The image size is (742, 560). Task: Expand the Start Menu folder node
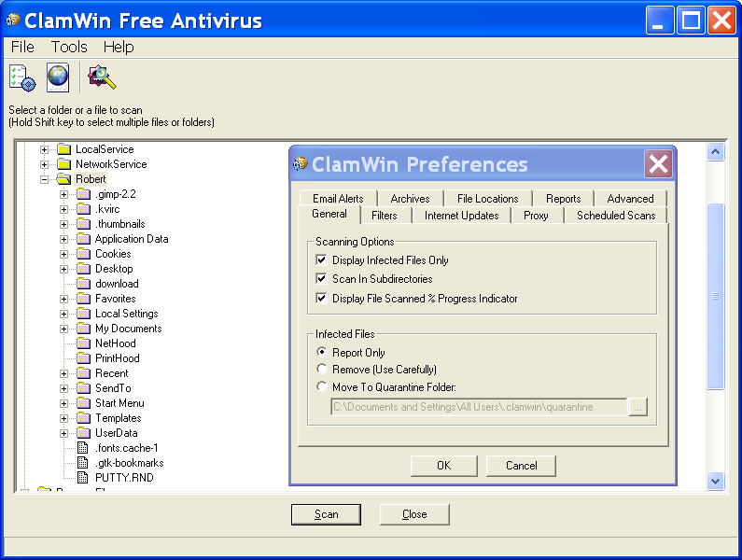[x=63, y=403]
